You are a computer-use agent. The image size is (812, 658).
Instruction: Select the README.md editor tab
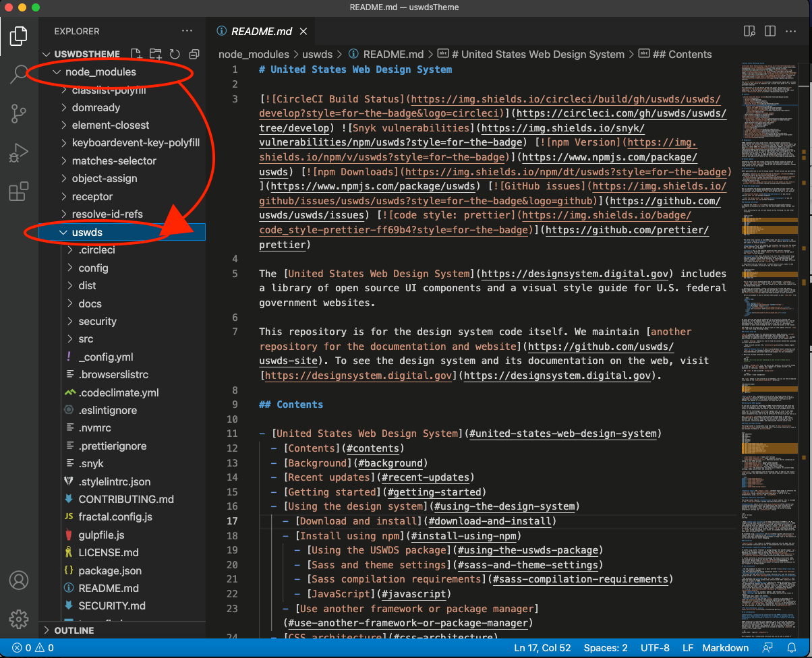pyautogui.click(x=261, y=31)
